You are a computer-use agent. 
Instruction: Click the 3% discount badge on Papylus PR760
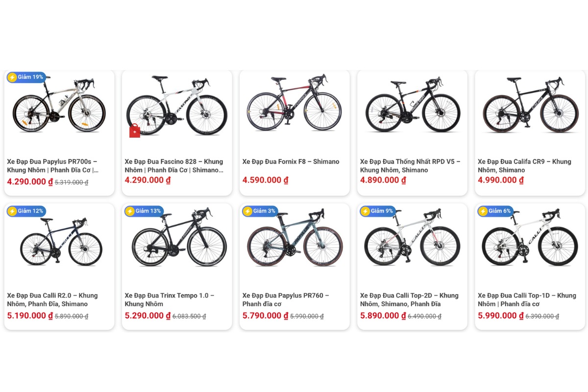point(260,211)
